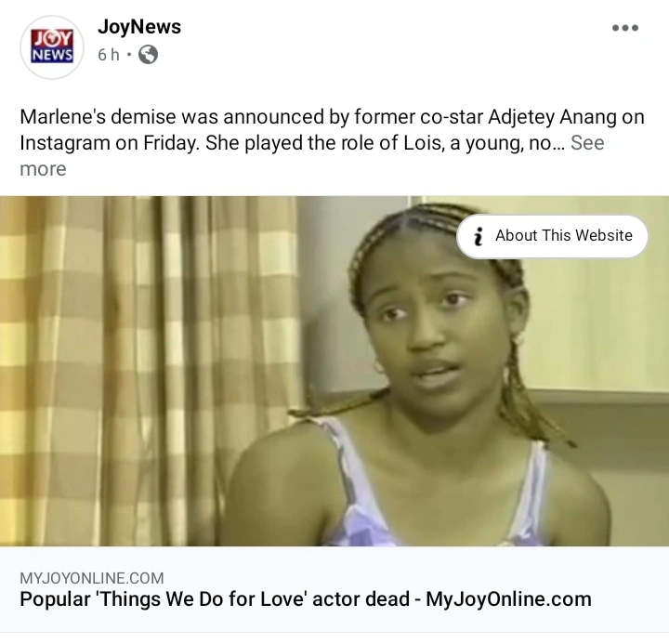Screen dimensions: 669x644
Task: Click the 6 h post timestamp
Action: point(109,55)
